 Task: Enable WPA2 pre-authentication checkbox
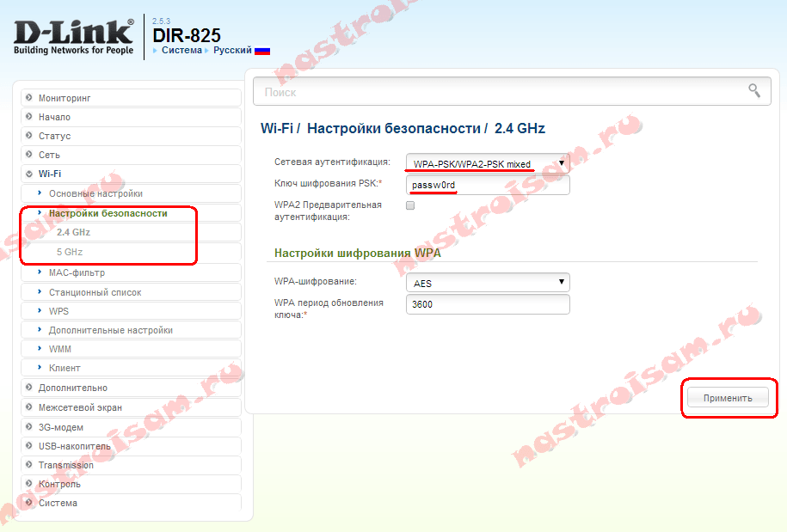pyautogui.click(x=410, y=206)
